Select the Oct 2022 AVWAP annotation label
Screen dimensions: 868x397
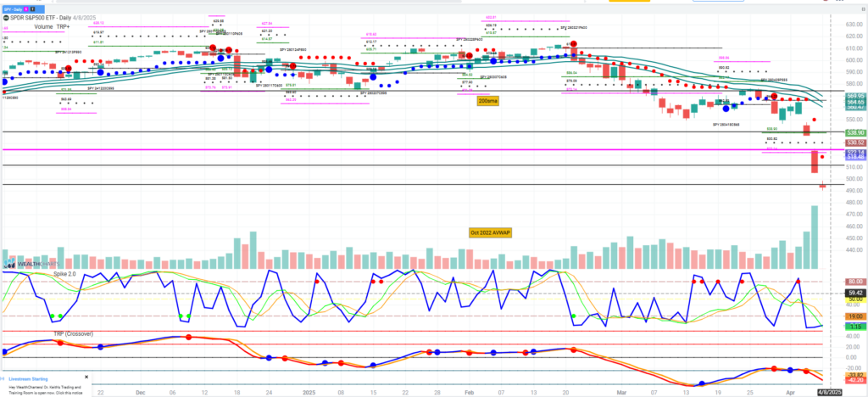[490, 232]
